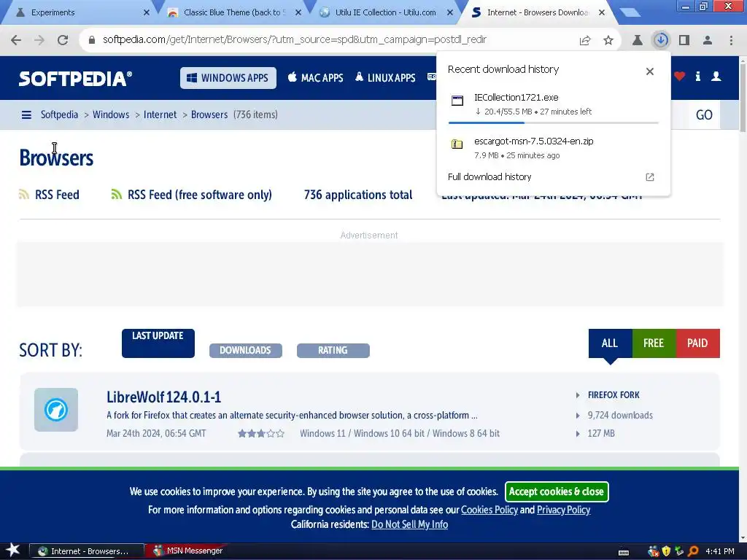Click the LibreWolf app icon thumbnail

[x=56, y=410]
